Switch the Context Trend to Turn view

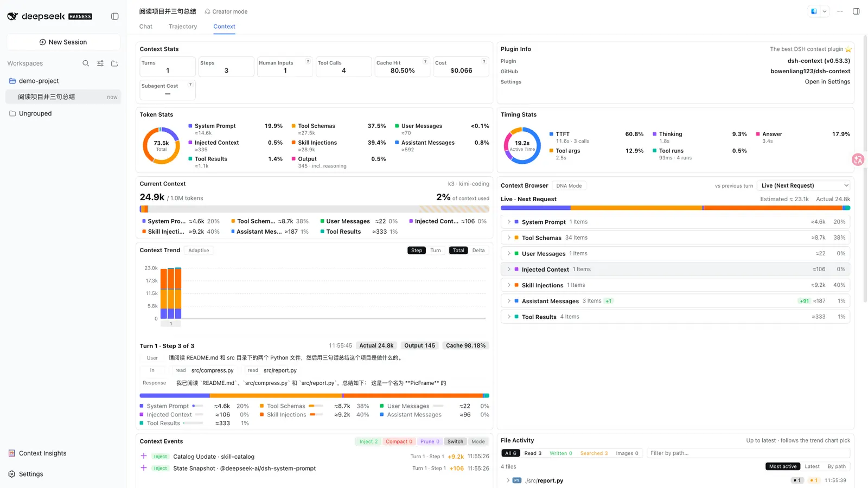click(x=436, y=251)
